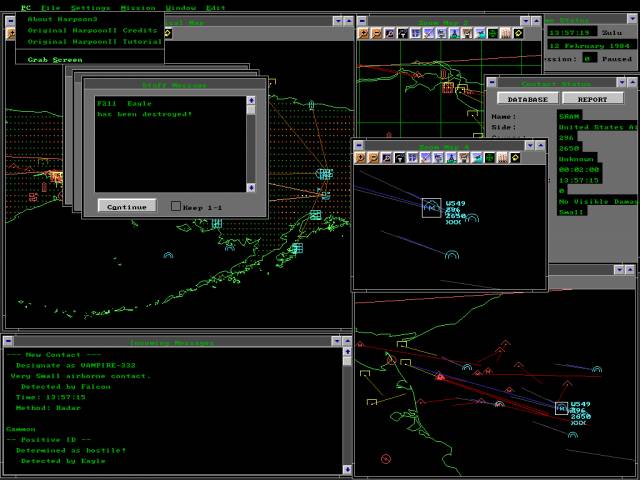Open the Window menu
640x480 pixels.
tap(181, 8)
